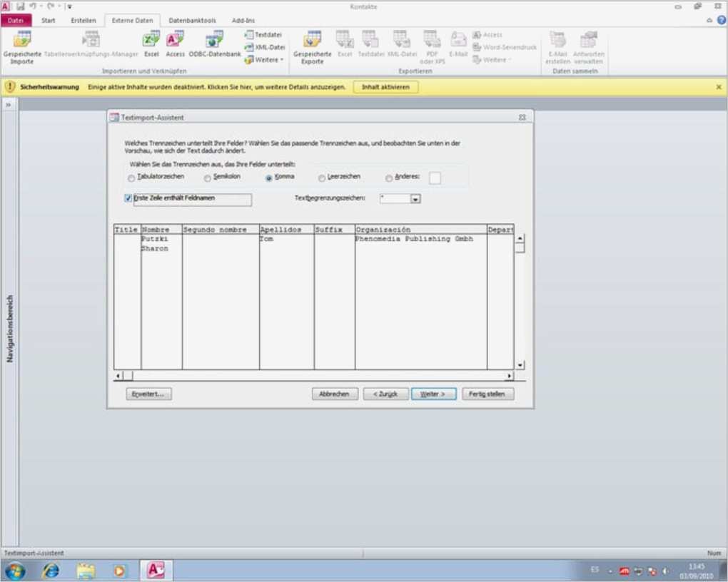Click Inhalt aktivieren button
The image size is (728, 582).
386,87
